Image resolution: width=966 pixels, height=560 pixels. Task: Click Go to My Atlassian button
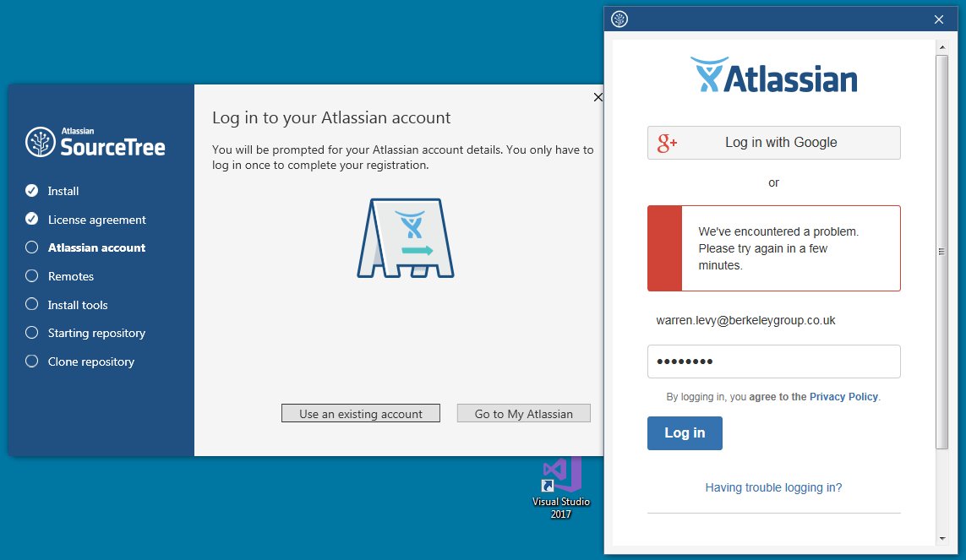click(524, 414)
